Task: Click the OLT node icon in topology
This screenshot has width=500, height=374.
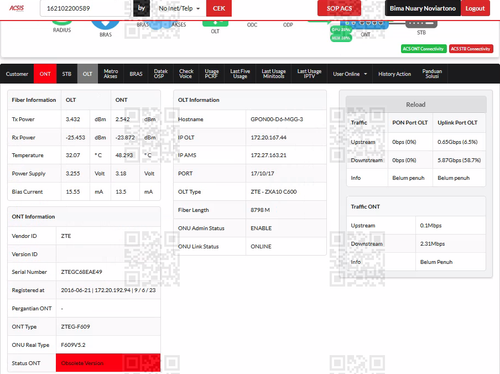Action: (x=215, y=23)
